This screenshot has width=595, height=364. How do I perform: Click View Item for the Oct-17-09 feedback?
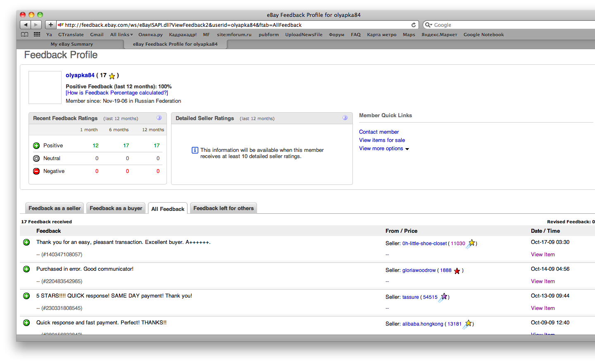pos(543,255)
